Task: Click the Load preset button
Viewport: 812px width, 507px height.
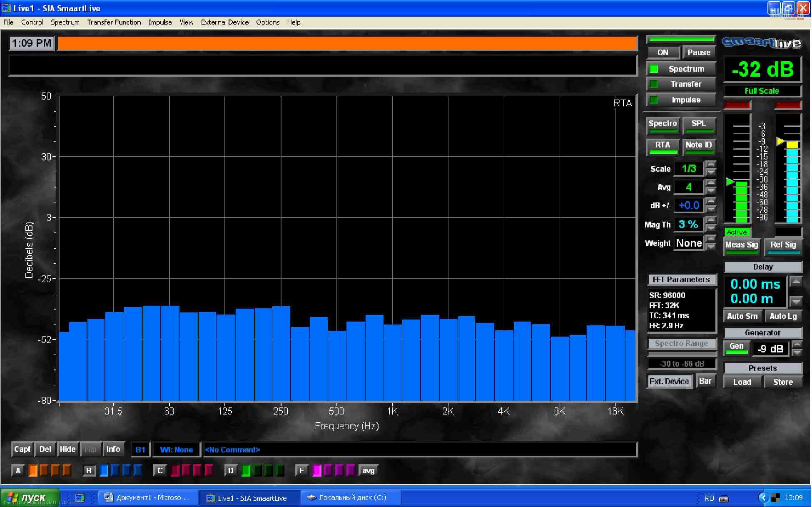Action: [x=742, y=382]
